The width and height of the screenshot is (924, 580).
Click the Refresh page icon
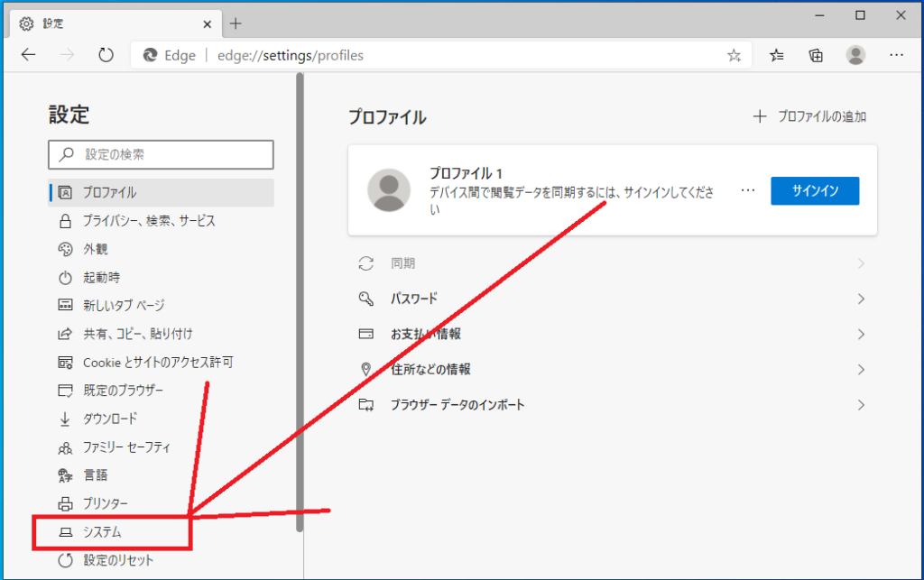tap(106, 55)
